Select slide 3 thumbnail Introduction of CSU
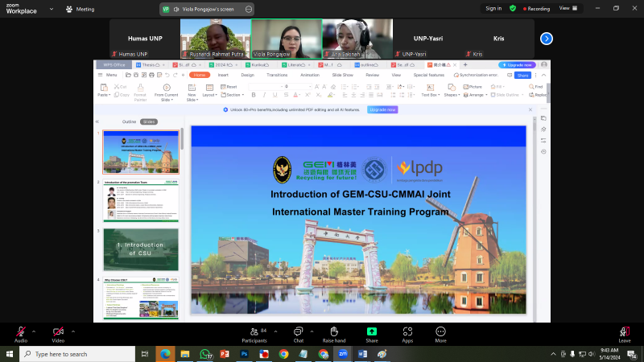Screen dimensions: 644x362 tap(141, 249)
